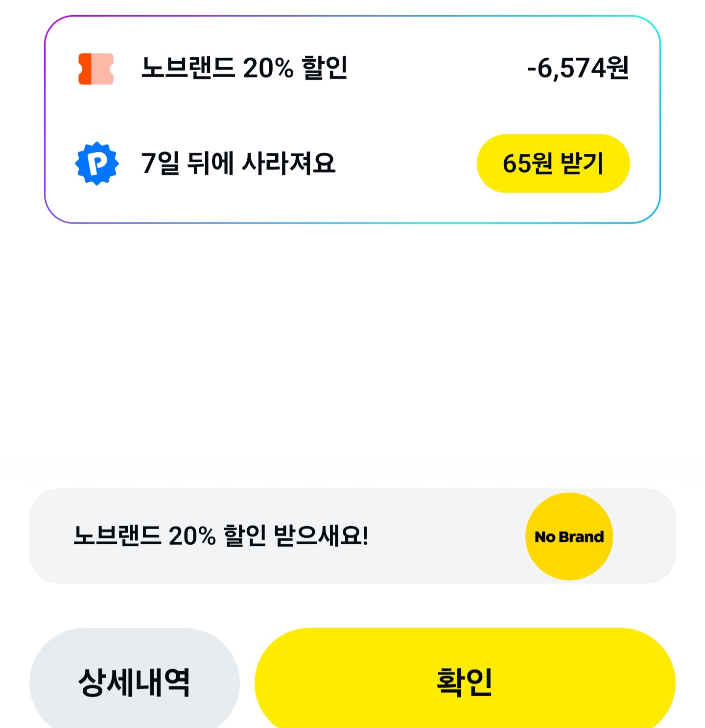Image resolution: width=705 pixels, height=728 pixels.
Task: Tap the blue P point badge icon
Action: [97, 163]
